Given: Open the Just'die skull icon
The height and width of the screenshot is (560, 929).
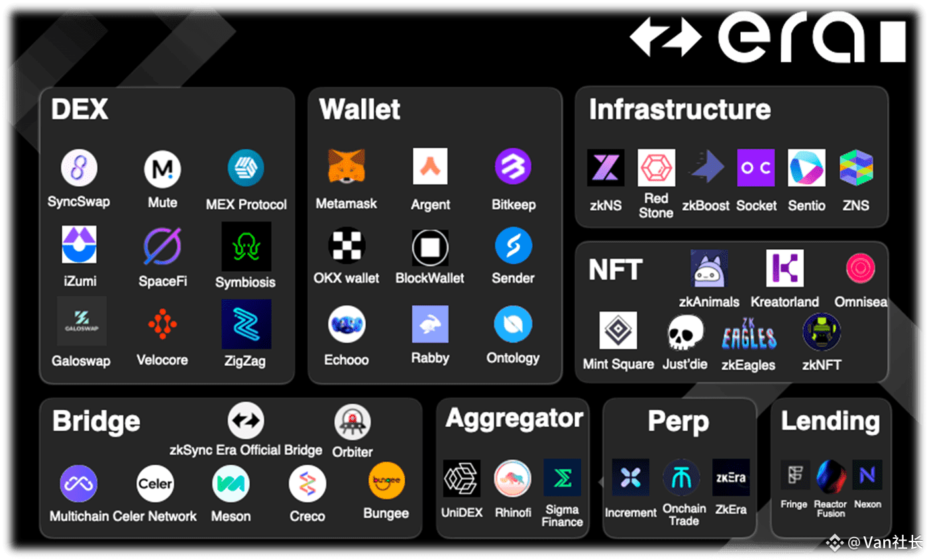Looking at the screenshot, I should coord(684,333).
